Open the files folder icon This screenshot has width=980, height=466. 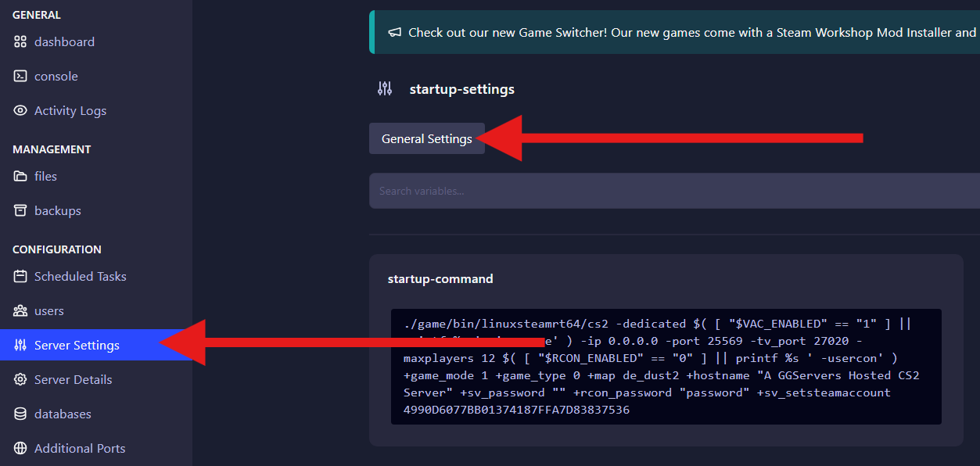[18, 176]
